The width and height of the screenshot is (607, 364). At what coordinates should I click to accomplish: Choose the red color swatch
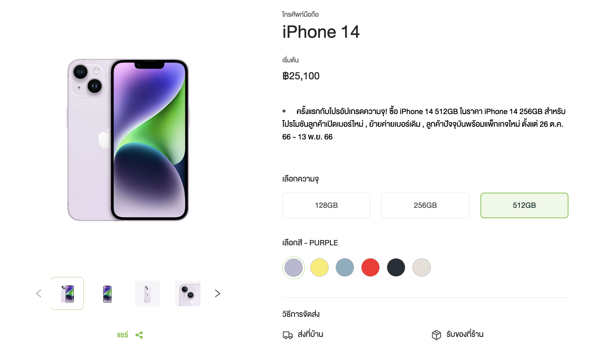pos(370,267)
